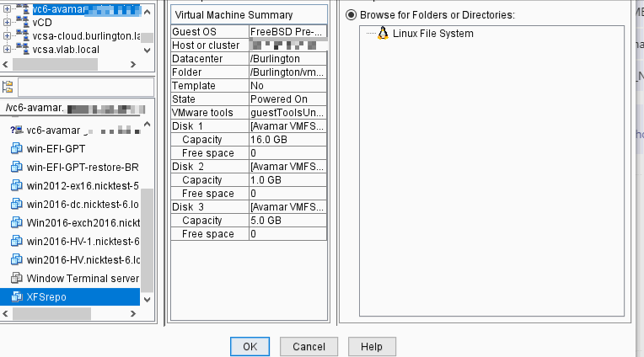Click the tree view icon beside the filter field

(x=8, y=87)
